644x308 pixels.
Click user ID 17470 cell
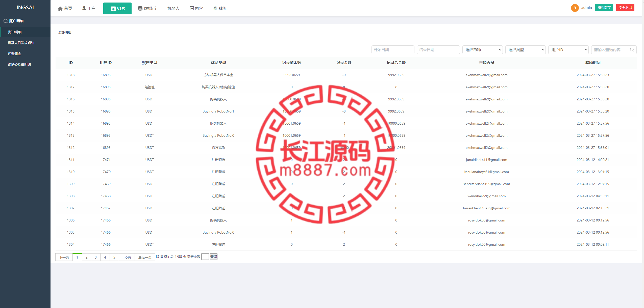[106, 172]
